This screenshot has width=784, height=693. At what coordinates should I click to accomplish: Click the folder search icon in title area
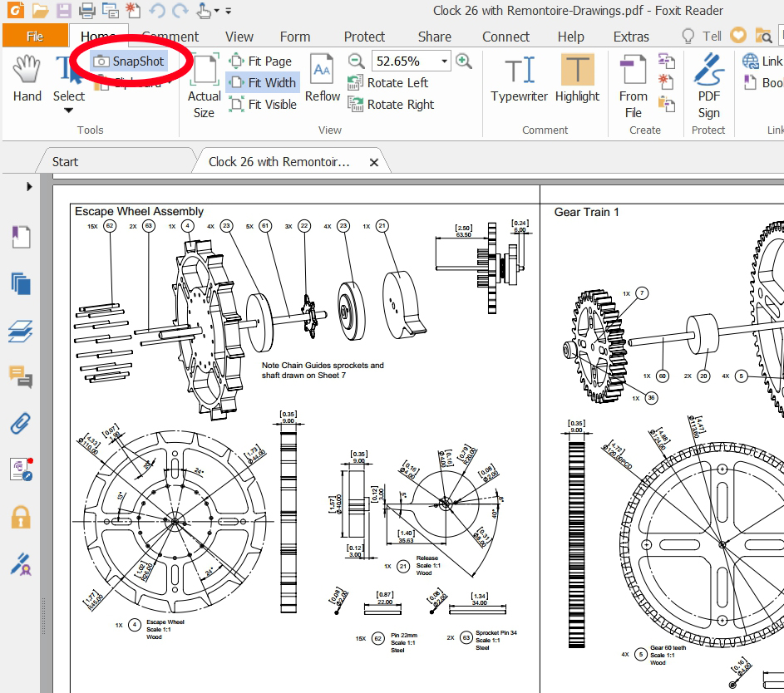pyautogui.click(x=763, y=36)
